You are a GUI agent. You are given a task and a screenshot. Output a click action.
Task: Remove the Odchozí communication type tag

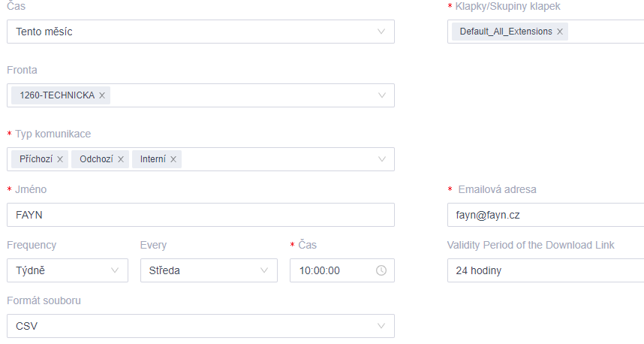click(x=121, y=159)
